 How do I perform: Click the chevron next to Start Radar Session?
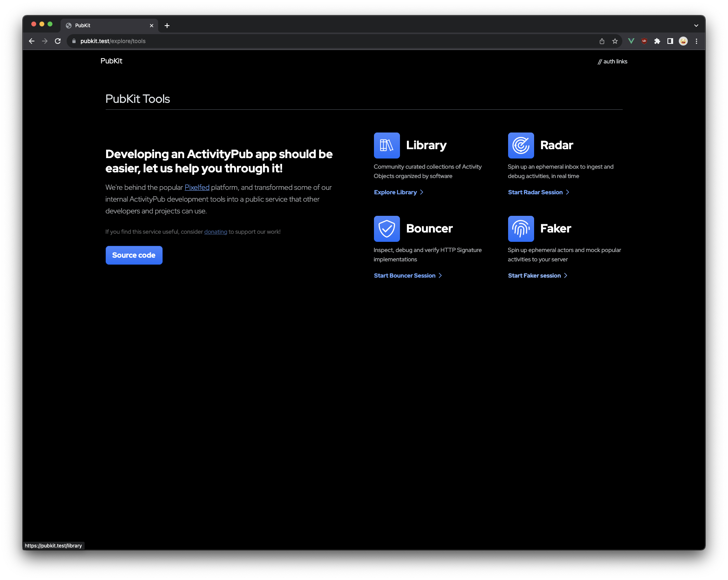coord(567,192)
